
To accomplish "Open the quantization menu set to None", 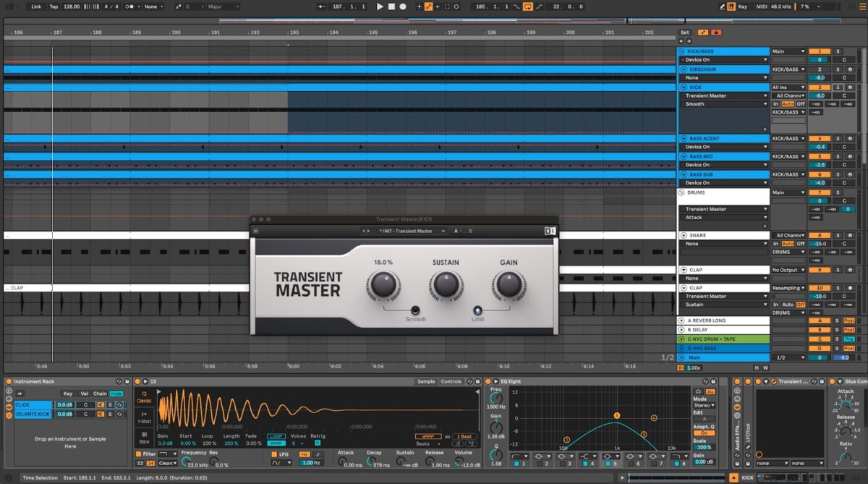I will 153,7.
